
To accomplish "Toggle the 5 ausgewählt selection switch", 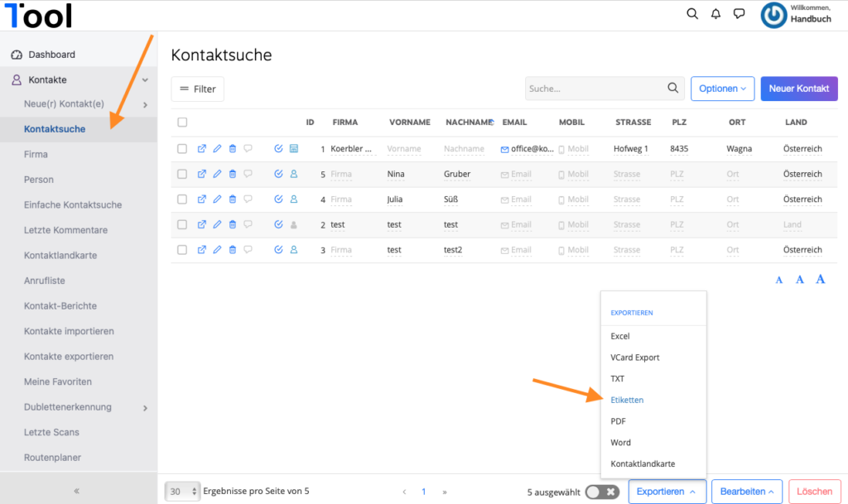I will (602, 492).
